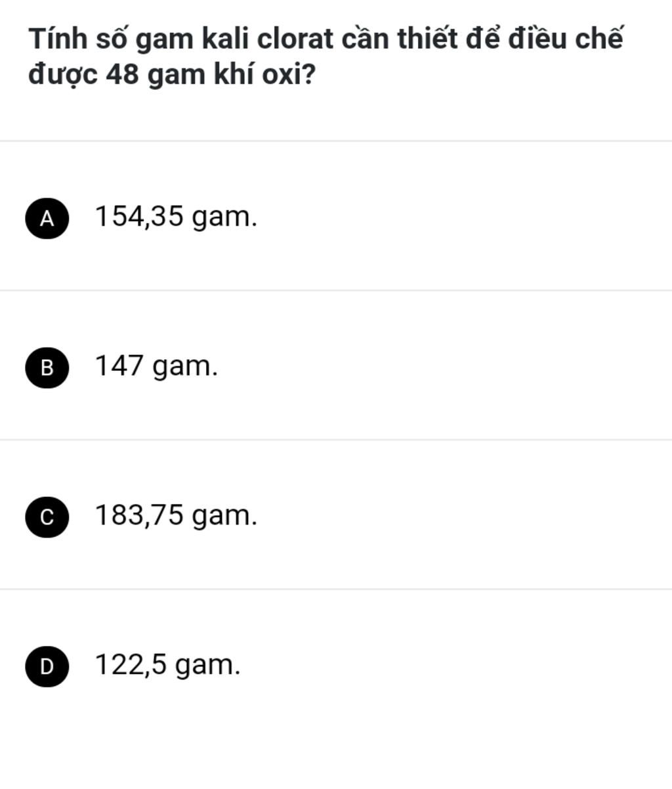The image size is (672, 789).
Task: Click the number "183,75" in option C
Action: [x=139, y=515]
